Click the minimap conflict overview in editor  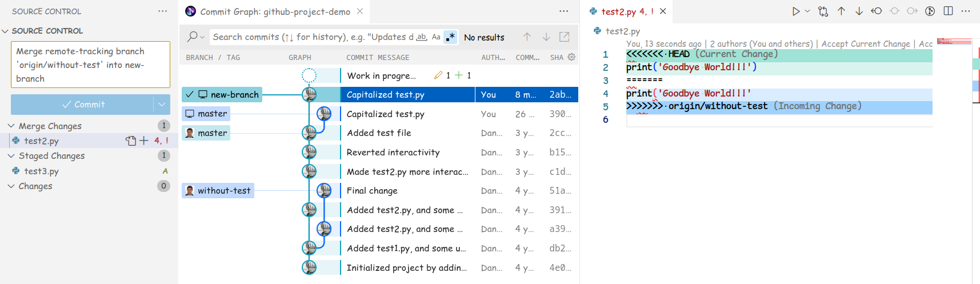pos(954,42)
